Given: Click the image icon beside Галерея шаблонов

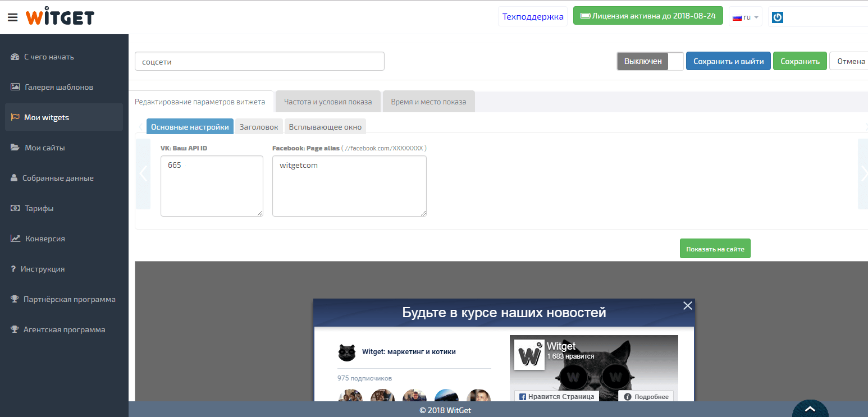Looking at the screenshot, I should point(16,87).
